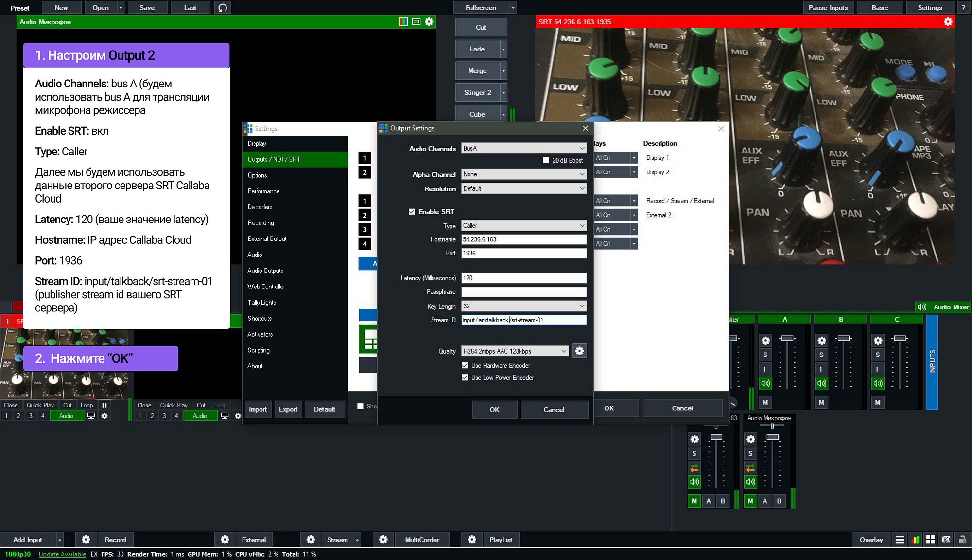Screen dimensions: 972x560
Task: Click the Export button in Settings
Action: coord(288,409)
